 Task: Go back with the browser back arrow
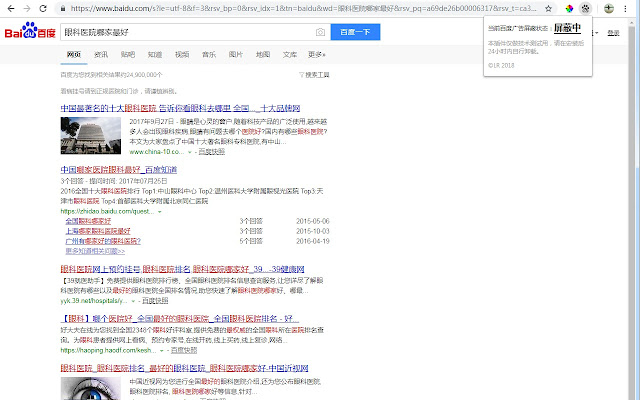click(11, 8)
